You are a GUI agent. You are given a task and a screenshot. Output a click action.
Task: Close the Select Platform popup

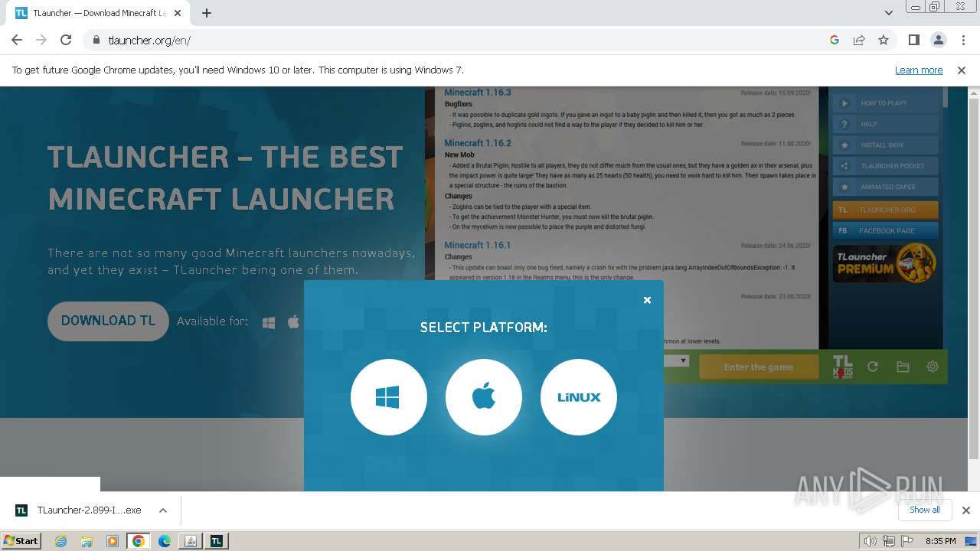647,300
